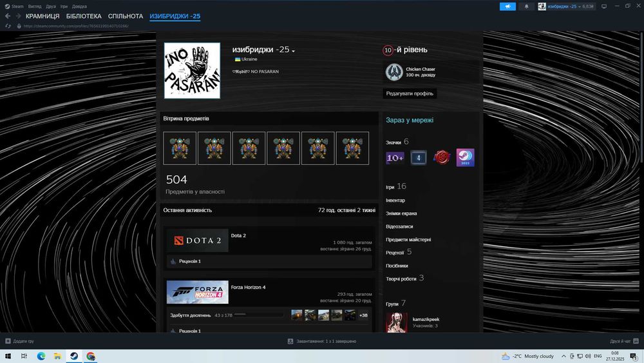Open the Steam 2022 badge
This screenshot has height=363, width=644.
[466, 157]
